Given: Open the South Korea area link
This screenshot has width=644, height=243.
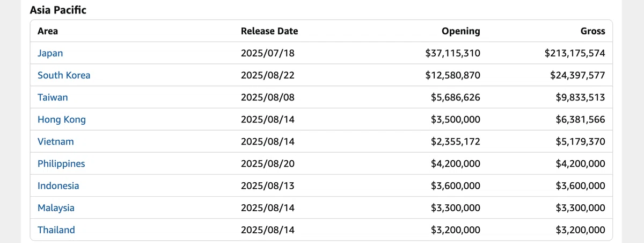Looking at the screenshot, I should click(64, 75).
